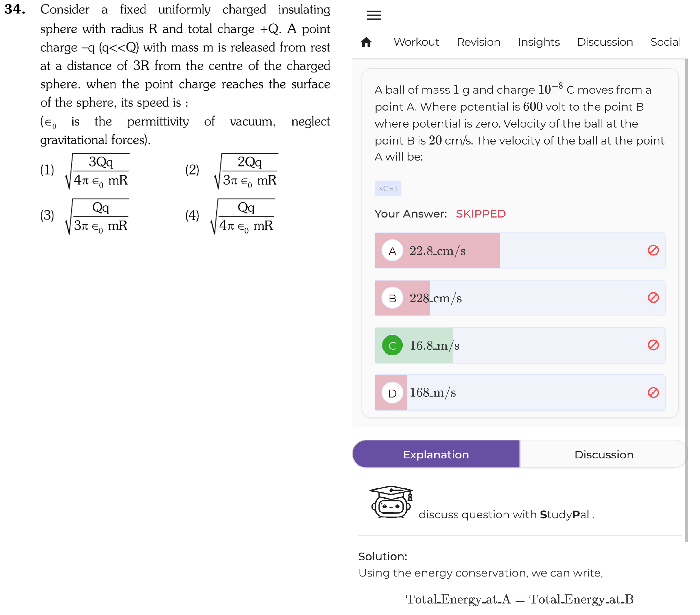Open the Insights tab
700x615 pixels.
[539, 42]
